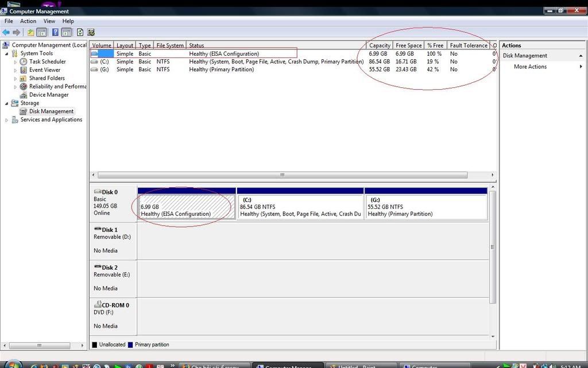Click the Disk 0 drive icon
Screen dimensions: 588x368
(97, 192)
